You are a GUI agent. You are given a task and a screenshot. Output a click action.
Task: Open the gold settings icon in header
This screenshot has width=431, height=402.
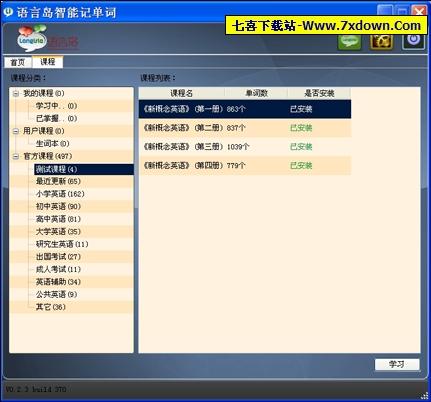[381, 42]
